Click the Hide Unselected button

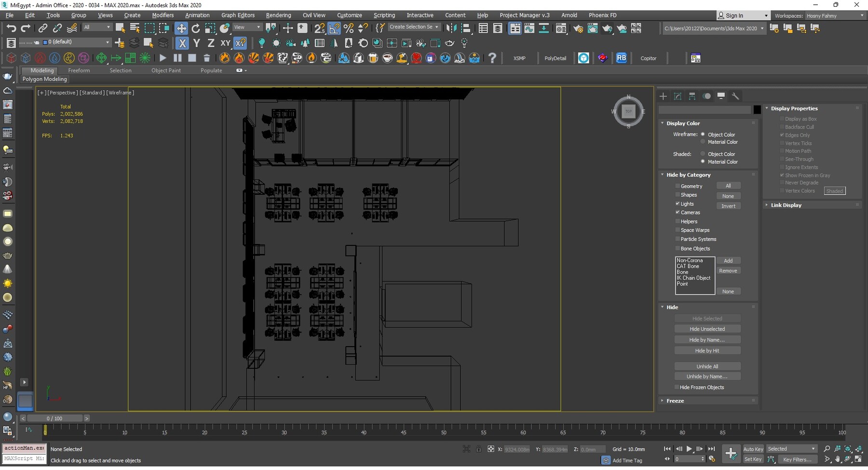pyautogui.click(x=707, y=329)
